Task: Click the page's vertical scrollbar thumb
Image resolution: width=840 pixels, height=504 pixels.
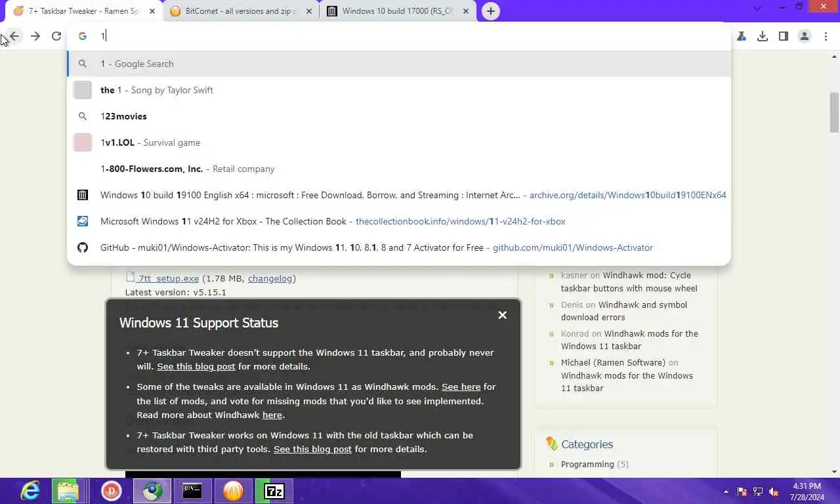Action: pyautogui.click(x=834, y=113)
